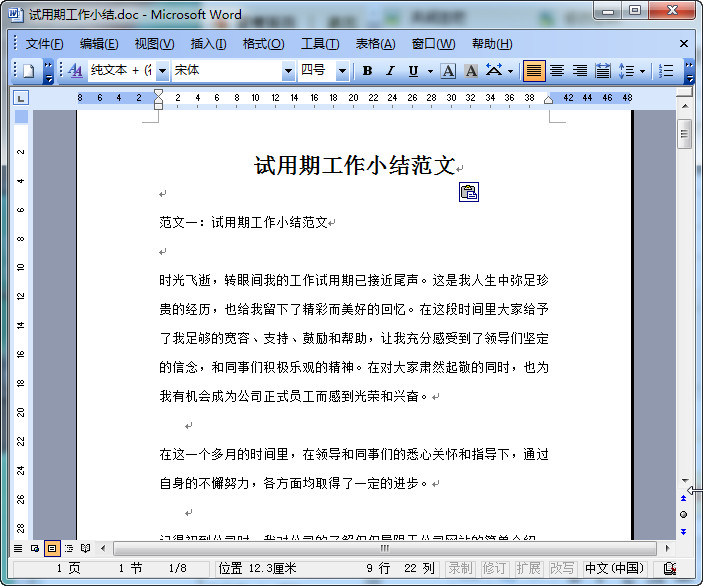
Task: Click the vertical scrollbar down arrow
Action: [685, 481]
